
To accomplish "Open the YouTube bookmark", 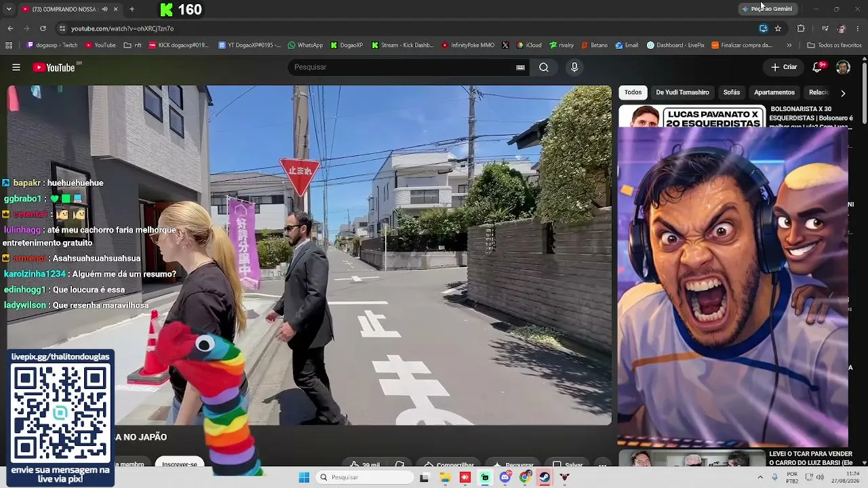I will (100, 45).
